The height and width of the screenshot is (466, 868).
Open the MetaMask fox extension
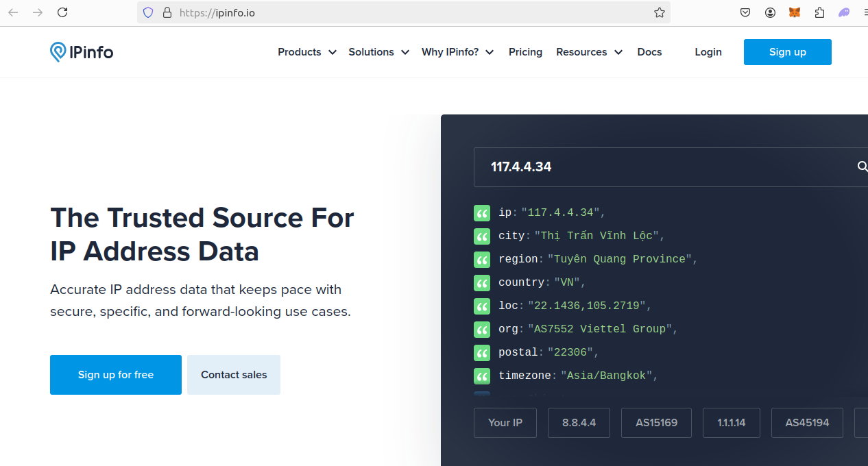[x=795, y=12]
